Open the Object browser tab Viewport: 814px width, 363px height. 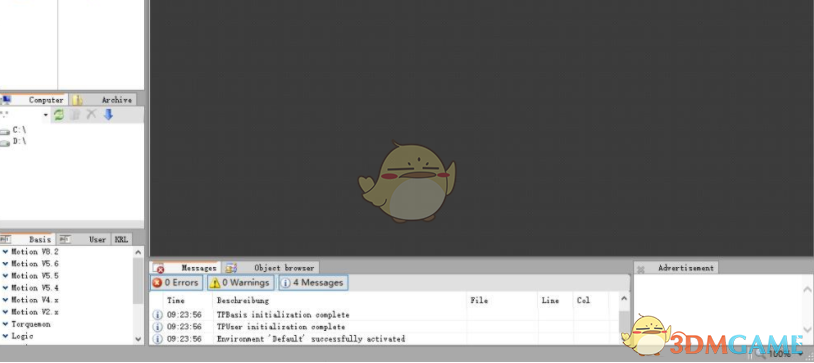point(271,268)
